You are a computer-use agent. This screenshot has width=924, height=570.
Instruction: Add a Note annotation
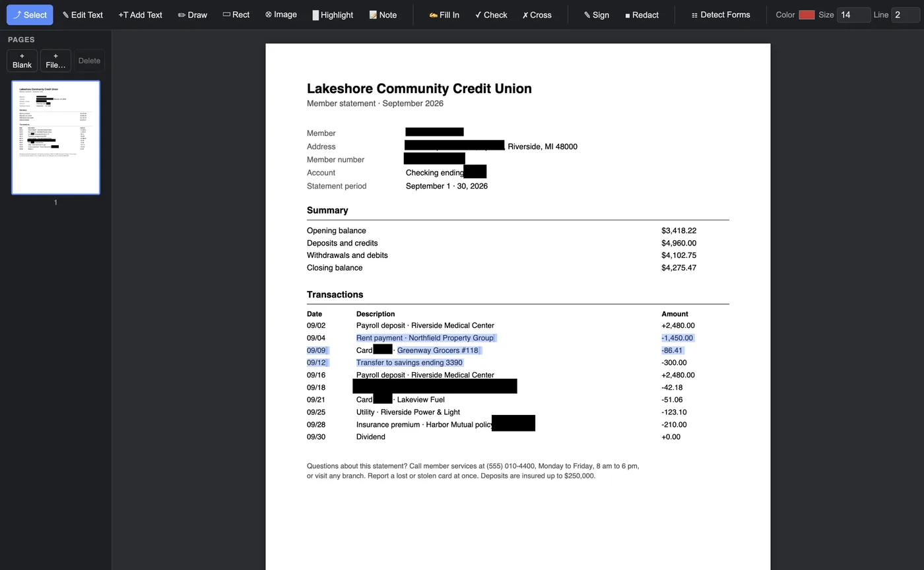[x=383, y=15]
